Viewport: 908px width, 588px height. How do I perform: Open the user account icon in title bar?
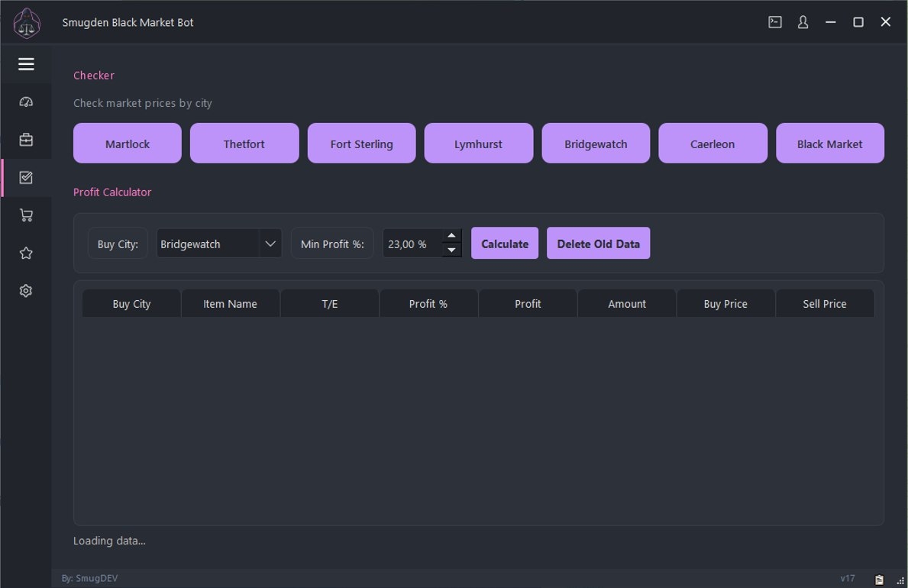pyautogui.click(x=803, y=22)
